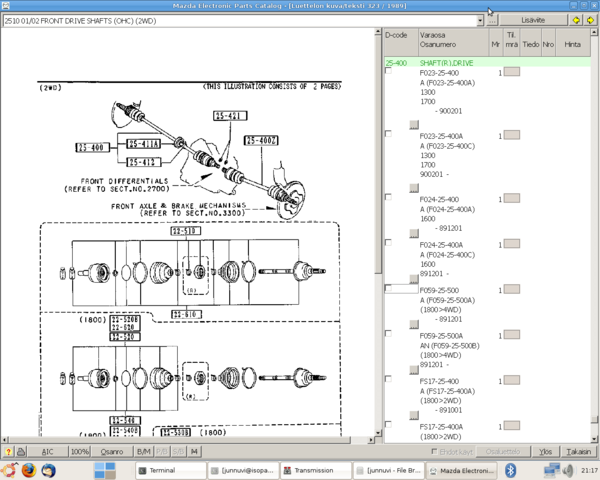Tick the checkbox for part F023-25-400
This screenshot has width=600, height=480.
tap(388, 70)
